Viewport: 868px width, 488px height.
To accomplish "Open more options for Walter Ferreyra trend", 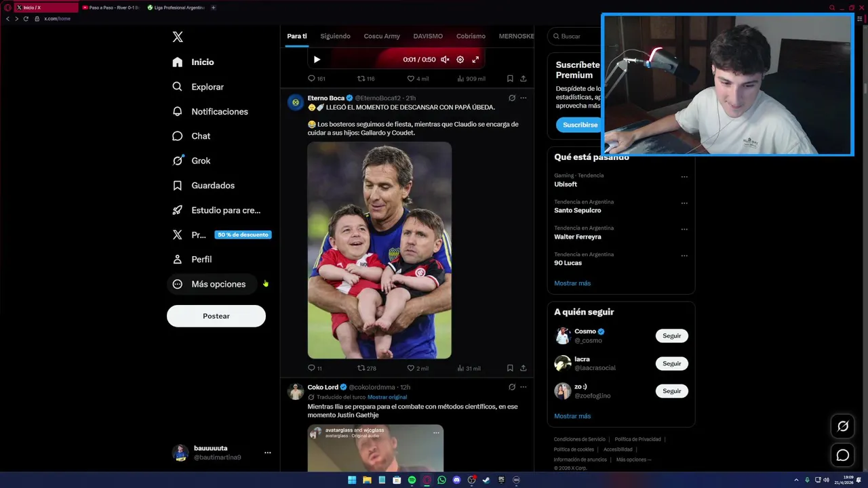I will (x=684, y=229).
